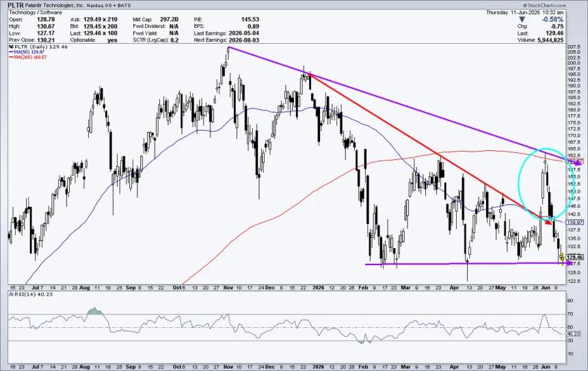Click the 70 level label on RSI axis
Image resolution: width=588 pixels, height=371 pixels.
click(x=570, y=314)
